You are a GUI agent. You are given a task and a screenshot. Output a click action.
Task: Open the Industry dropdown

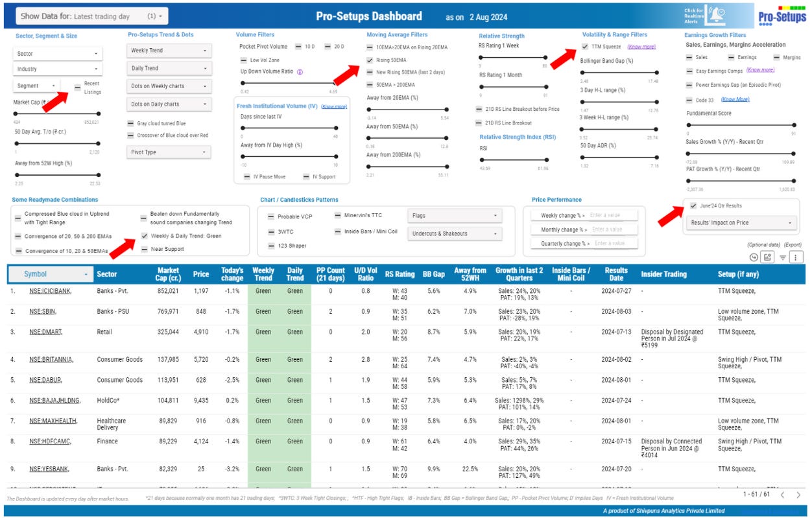58,69
